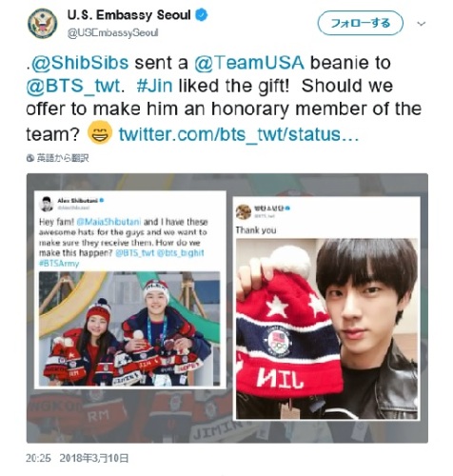Open the @TeamUSA mention
The width and height of the screenshot is (453, 476).
[249, 63]
